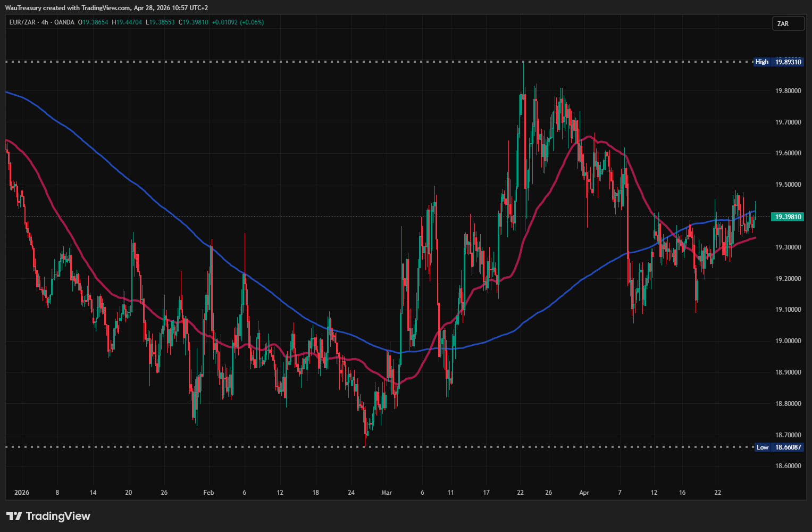Click the 17 date label on time axis
The height and width of the screenshot is (532, 812).
coord(486,493)
